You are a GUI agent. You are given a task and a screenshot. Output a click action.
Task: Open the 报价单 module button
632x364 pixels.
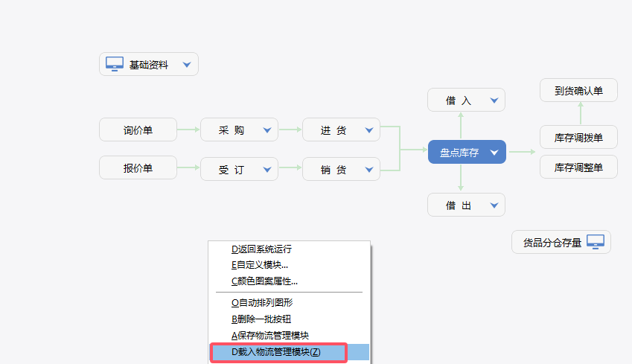(138, 168)
